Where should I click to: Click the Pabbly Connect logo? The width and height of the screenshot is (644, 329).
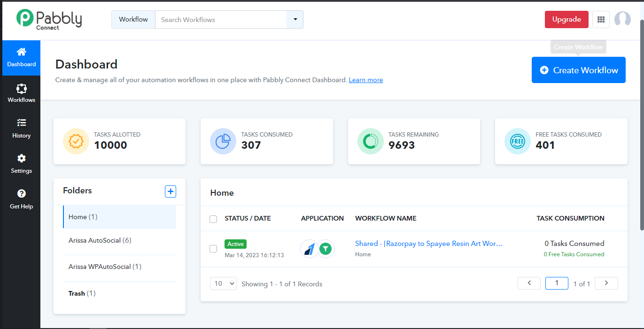49,19
